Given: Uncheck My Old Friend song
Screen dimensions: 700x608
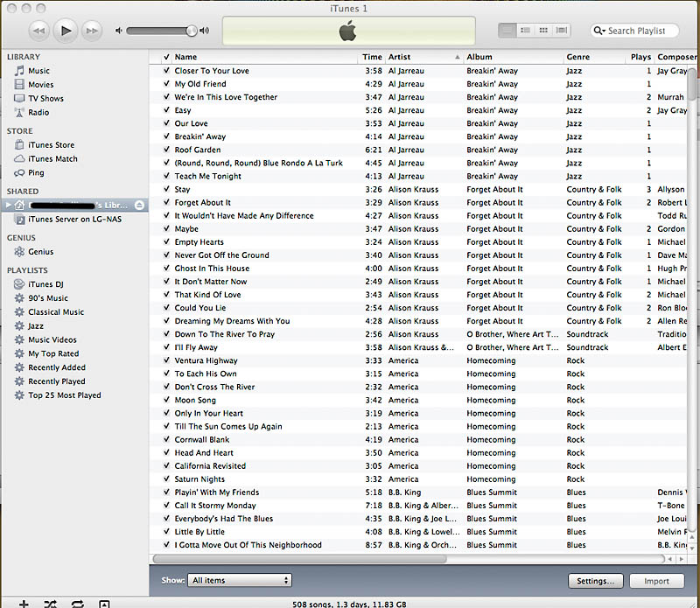Looking at the screenshot, I should point(166,83).
